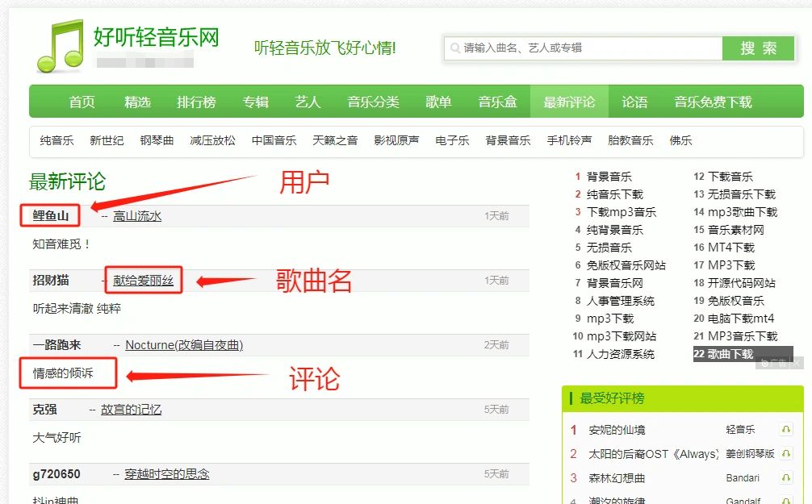Play 安妮的仙境 using its headphone icon

pyautogui.click(x=785, y=430)
